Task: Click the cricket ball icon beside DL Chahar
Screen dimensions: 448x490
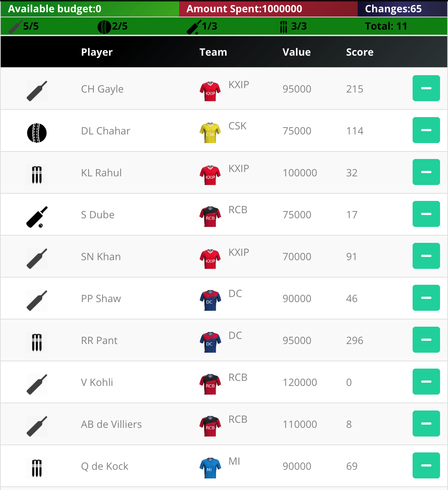Action: 37,133
